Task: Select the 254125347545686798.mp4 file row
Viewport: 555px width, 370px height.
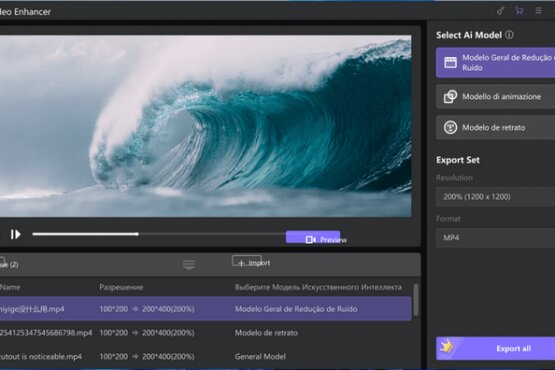Action: [206, 332]
